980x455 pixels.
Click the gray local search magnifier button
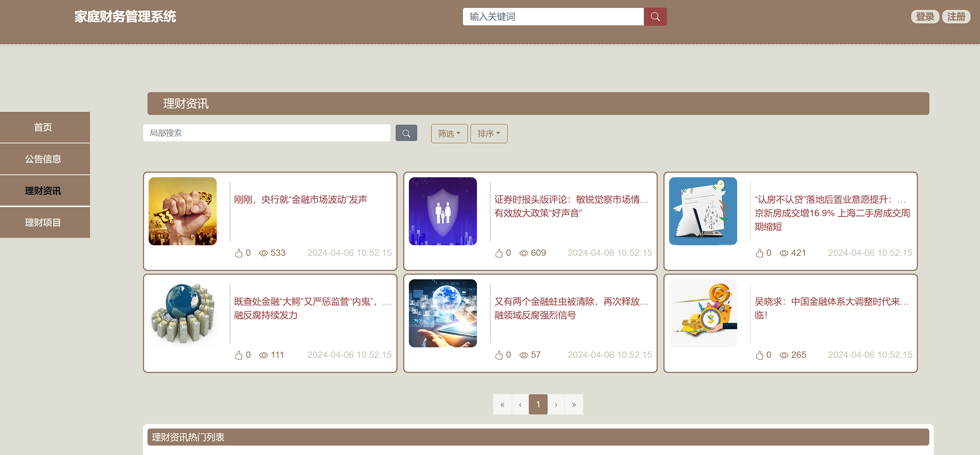pyautogui.click(x=406, y=133)
